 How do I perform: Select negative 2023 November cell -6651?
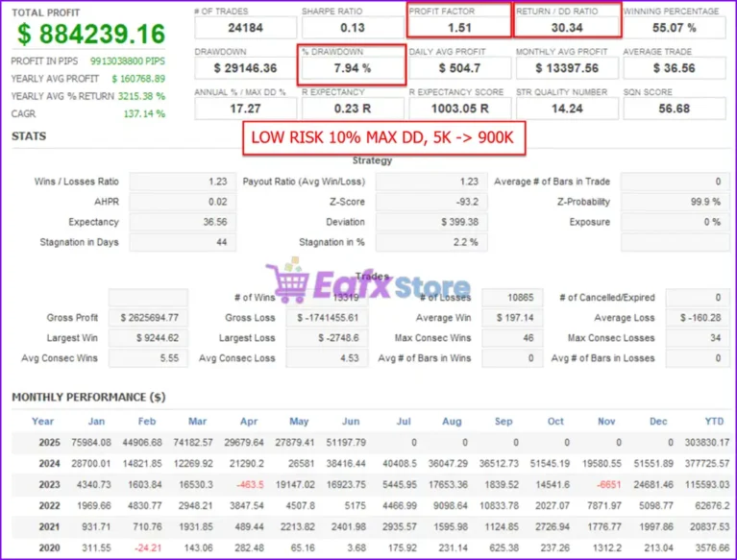coord(608,485)
